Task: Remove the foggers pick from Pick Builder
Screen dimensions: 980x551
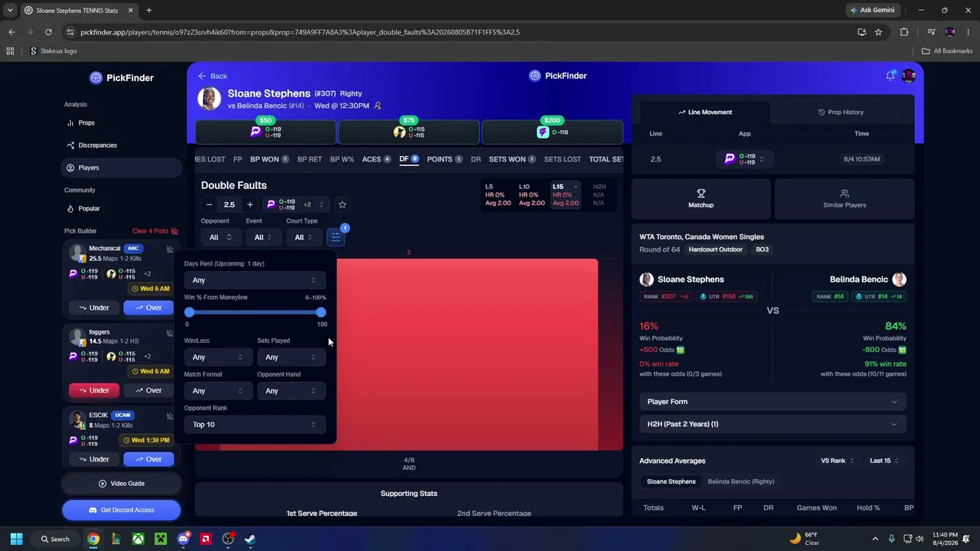Action: (x=170, y=333)
